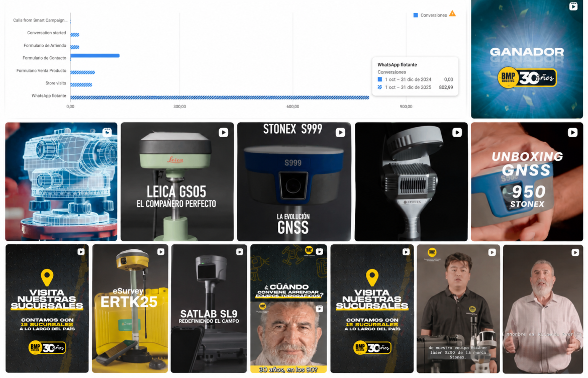
Task: Open the blue wireframe level instrument thumbnail
Action: pos(61,181)
